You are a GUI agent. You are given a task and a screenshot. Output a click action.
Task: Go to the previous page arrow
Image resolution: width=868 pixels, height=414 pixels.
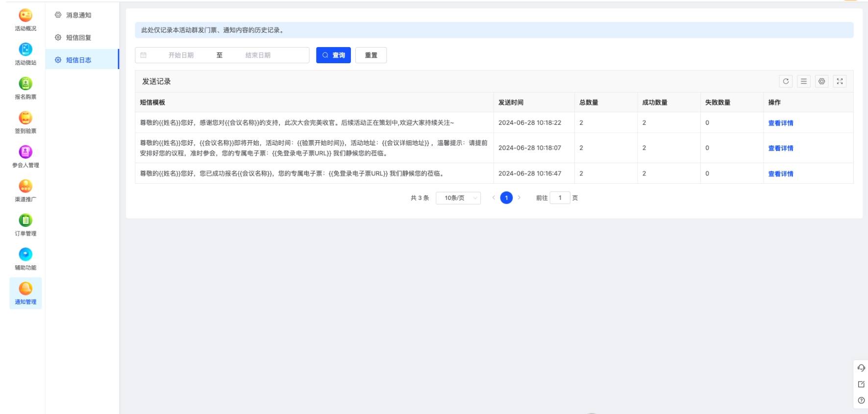pos(494,197)
